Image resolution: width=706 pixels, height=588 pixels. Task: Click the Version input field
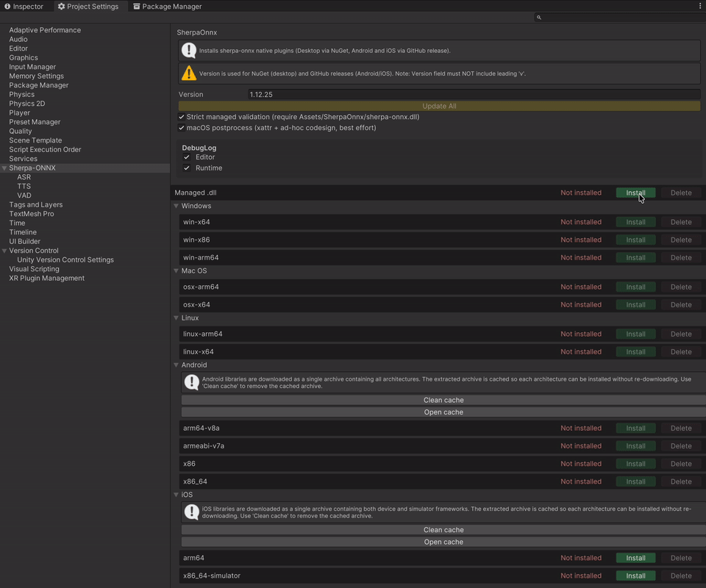pos(474,95)
